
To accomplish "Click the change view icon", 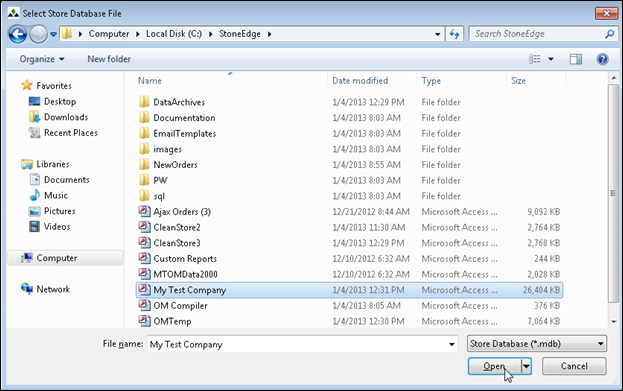I will coord(534,59).
